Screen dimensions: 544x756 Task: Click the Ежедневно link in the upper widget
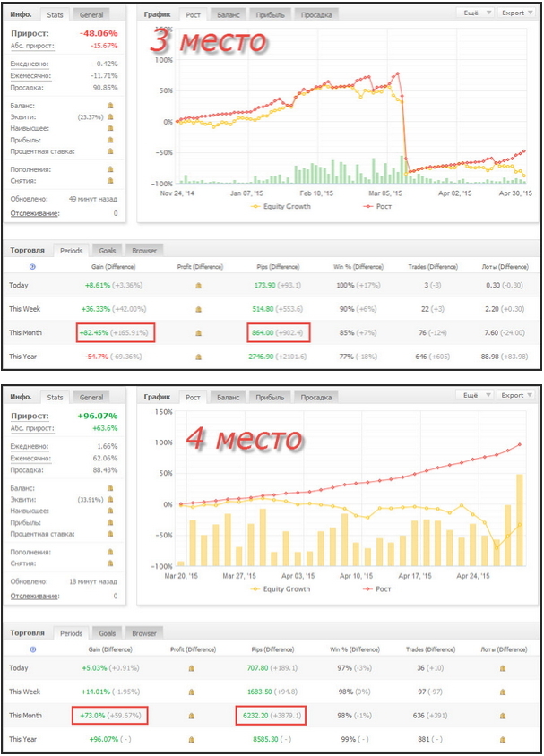pos(30,64)
